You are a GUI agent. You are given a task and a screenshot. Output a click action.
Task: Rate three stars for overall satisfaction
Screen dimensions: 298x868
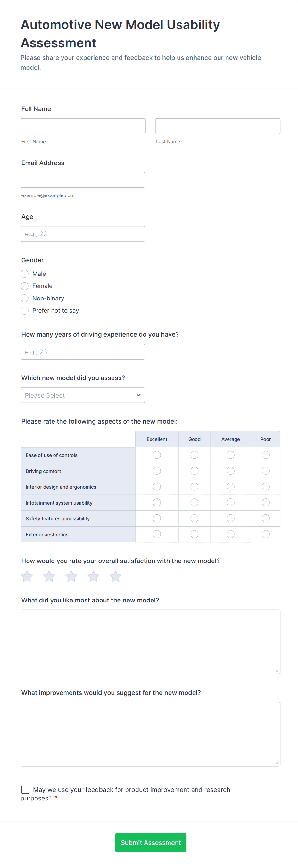click(x=71, y=577)
